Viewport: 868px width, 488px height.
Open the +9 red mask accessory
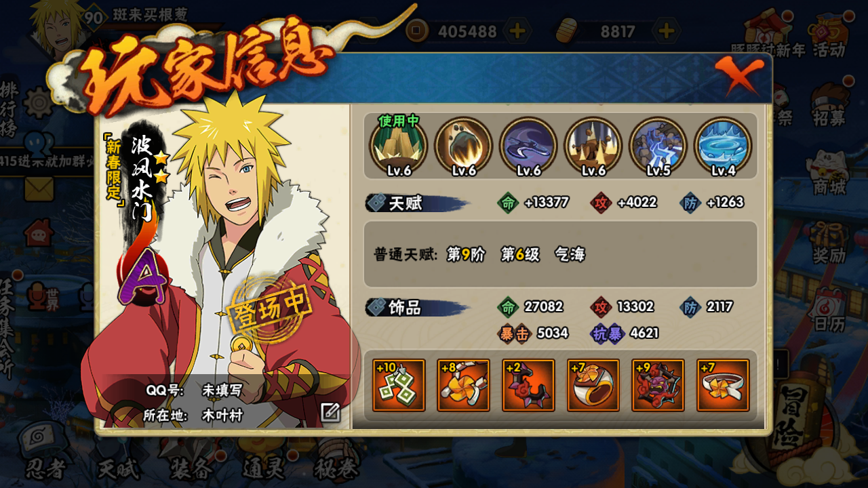click(658, 385)
